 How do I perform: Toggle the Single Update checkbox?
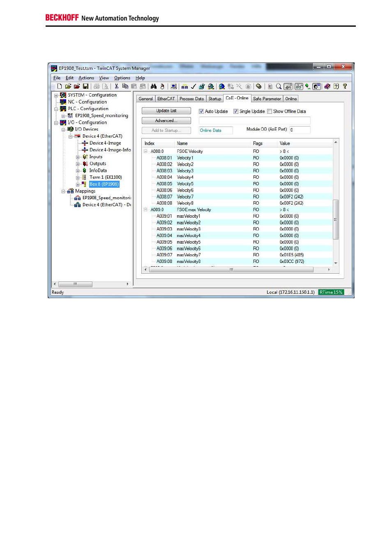(x=236, y=111)
